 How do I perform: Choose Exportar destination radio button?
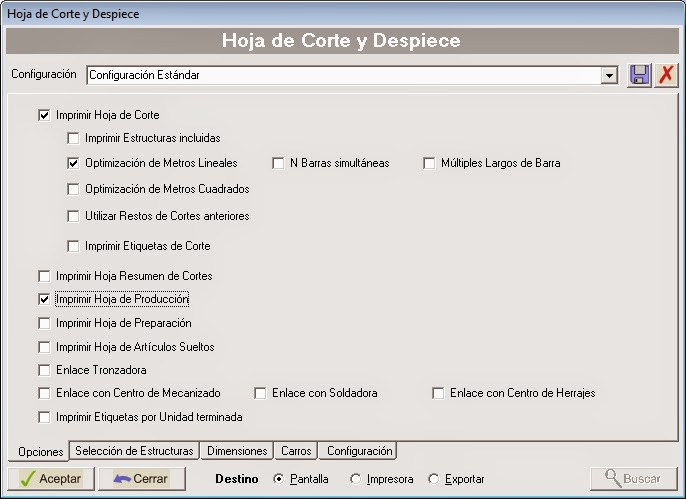[433, 479]
